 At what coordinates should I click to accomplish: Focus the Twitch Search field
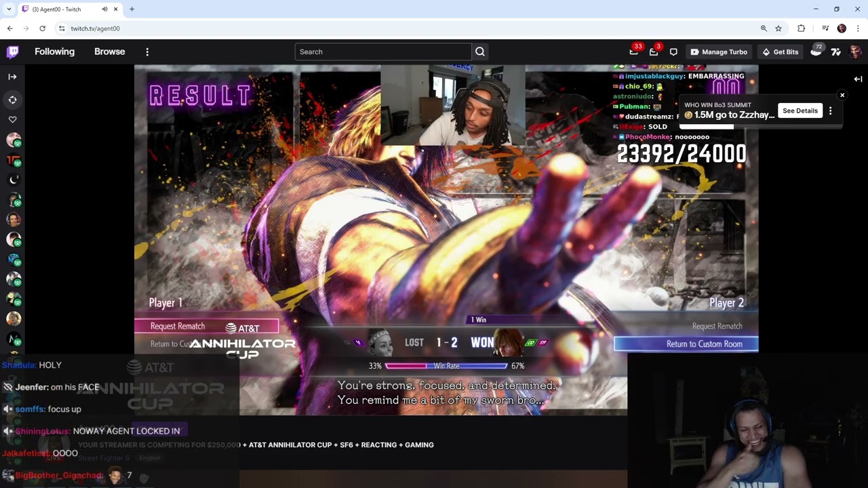(x=383, y=52)
